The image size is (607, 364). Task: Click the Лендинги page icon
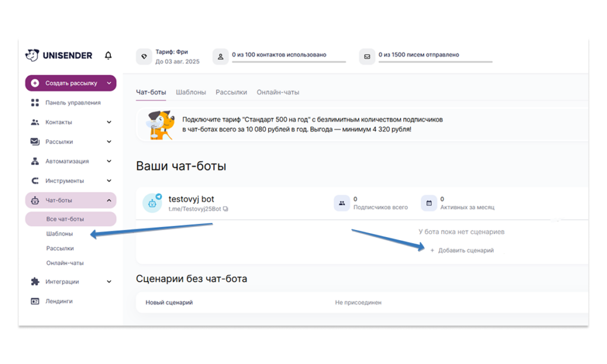[x=34, y=301]
